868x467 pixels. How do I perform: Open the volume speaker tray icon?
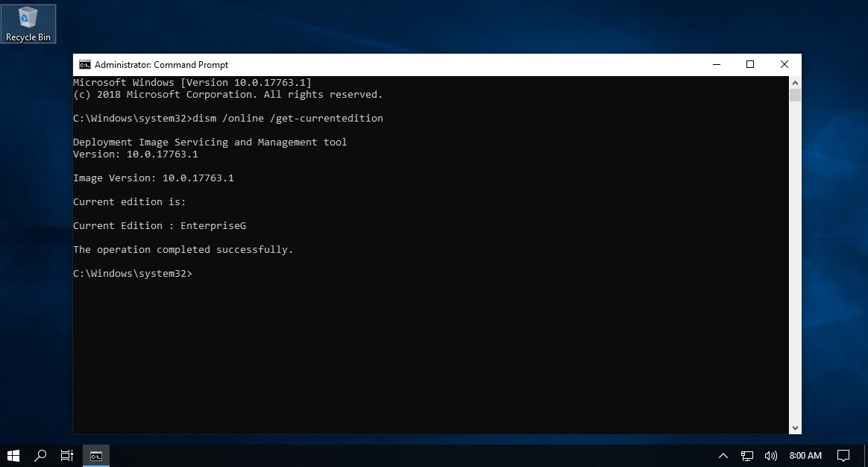click(770, 456)
